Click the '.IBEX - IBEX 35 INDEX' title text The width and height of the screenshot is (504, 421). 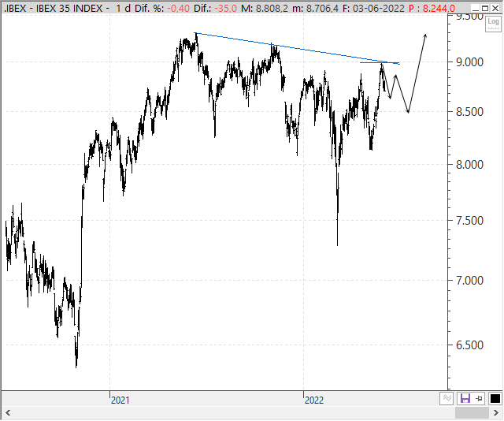(54, 8)
